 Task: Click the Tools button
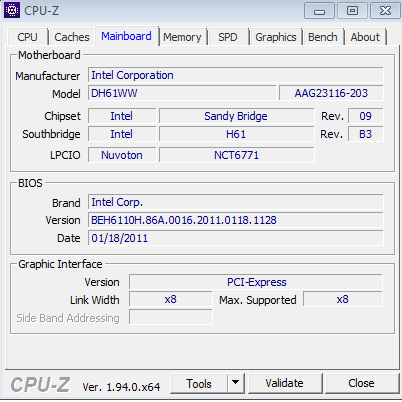[x=199, y=383]
